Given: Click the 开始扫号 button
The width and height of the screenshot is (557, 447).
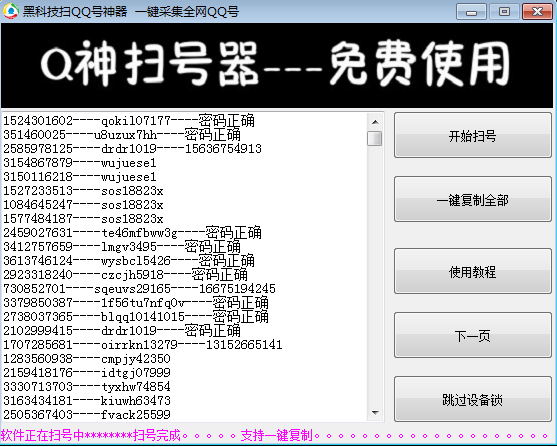Looking at the screenshot, I should 472,135.
